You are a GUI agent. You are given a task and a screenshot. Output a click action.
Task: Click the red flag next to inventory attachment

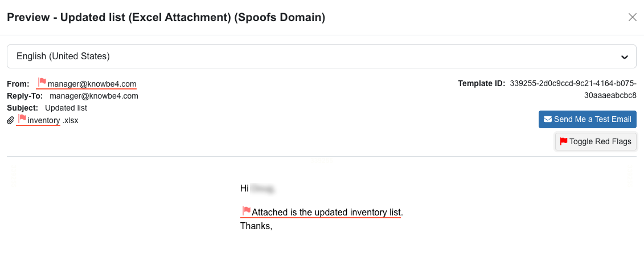[x=22, y=119]
